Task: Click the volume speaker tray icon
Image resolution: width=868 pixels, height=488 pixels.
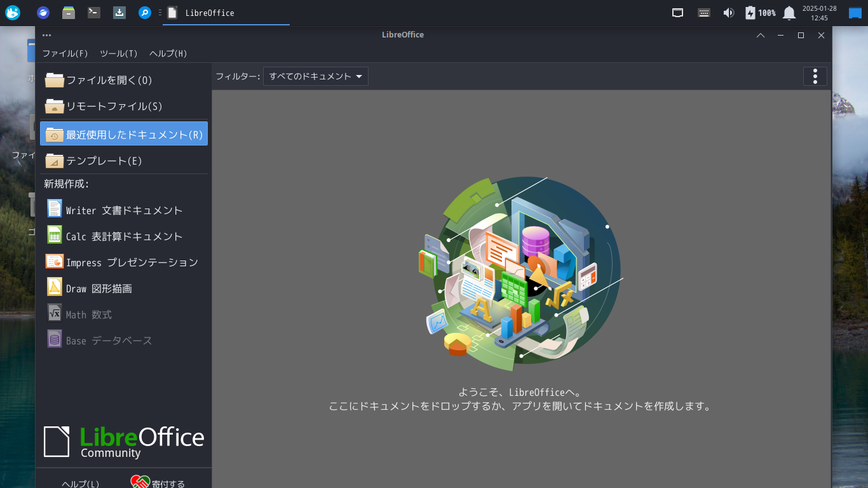Action: 729,13
